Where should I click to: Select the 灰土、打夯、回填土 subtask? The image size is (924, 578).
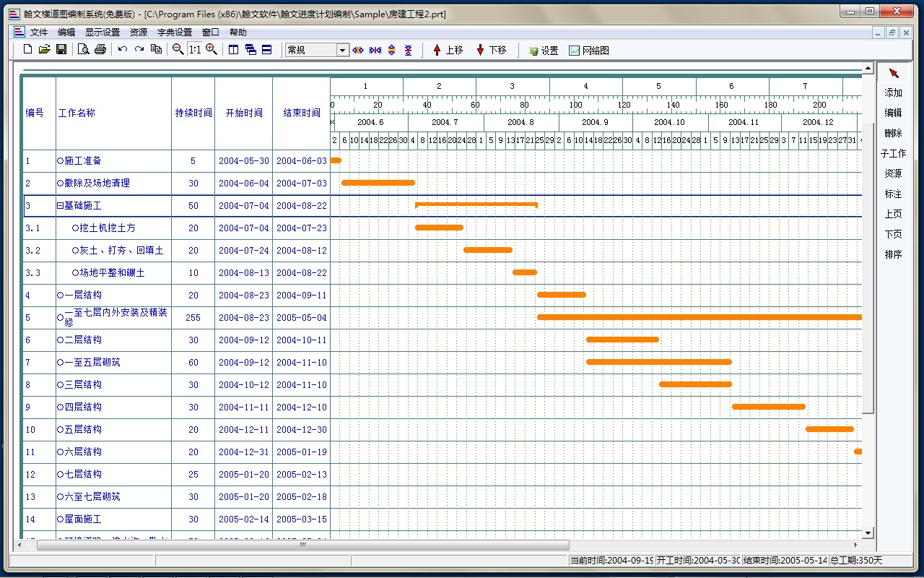pyautogui.click(x=121, y=251)
